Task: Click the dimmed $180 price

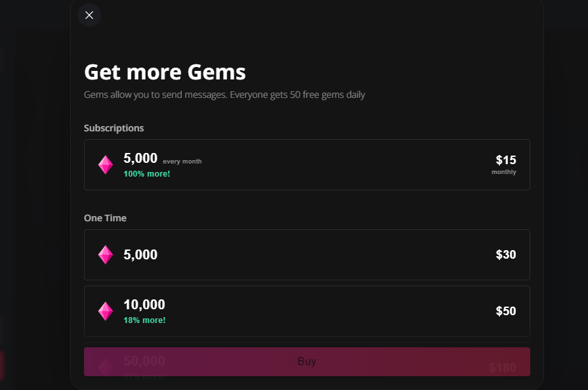Action: pos(502,368)
